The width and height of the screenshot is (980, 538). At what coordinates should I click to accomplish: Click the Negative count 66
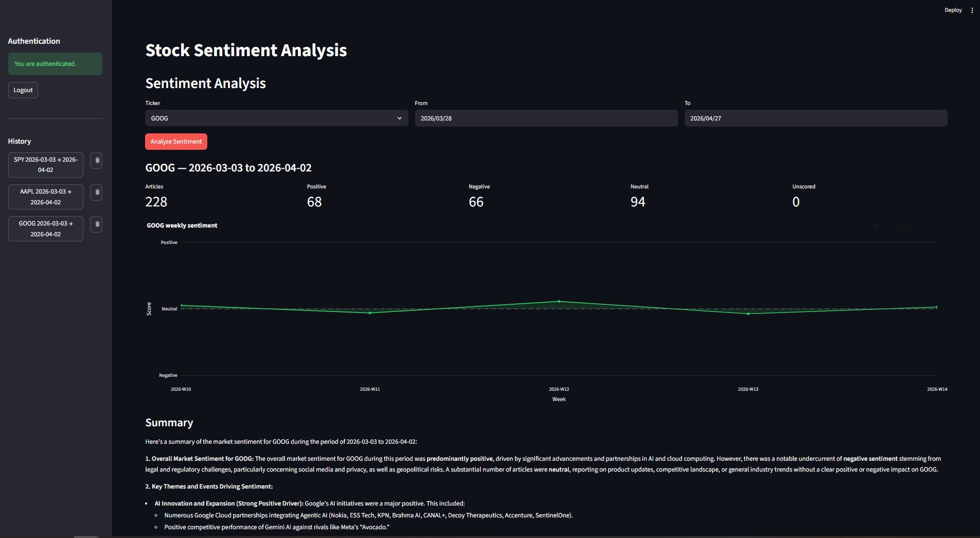coord(476,202)
